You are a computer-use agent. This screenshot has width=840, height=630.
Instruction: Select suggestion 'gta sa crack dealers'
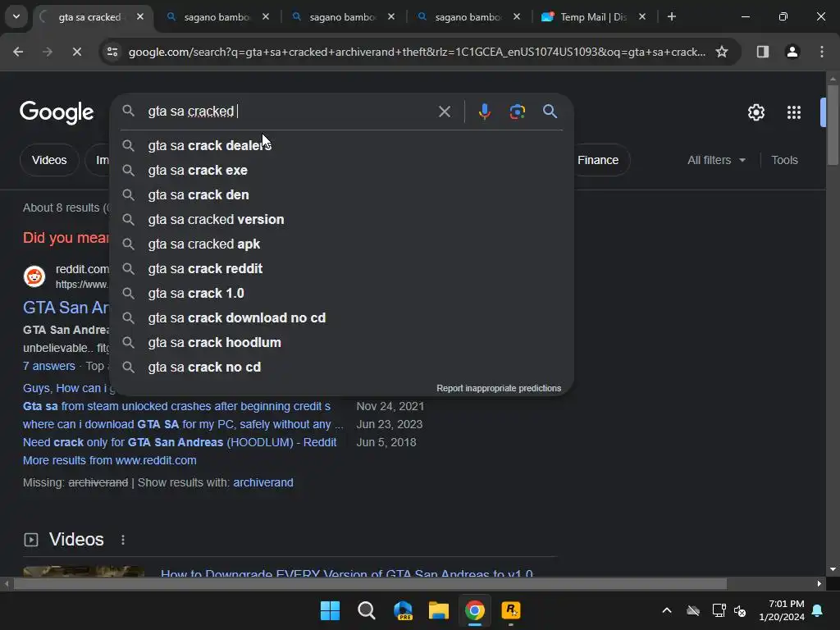tap(341, 146)
